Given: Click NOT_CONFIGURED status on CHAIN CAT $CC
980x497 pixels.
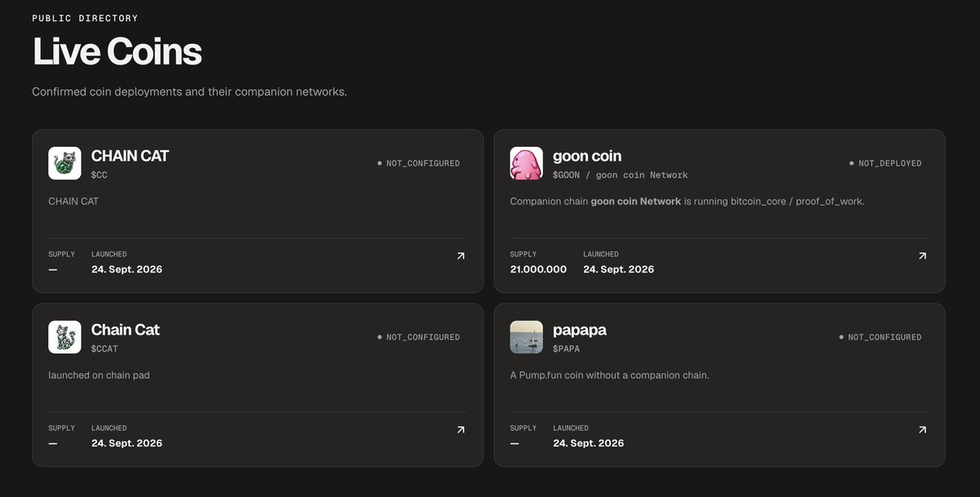Looking at the screenshot, I should pos(418,163).
